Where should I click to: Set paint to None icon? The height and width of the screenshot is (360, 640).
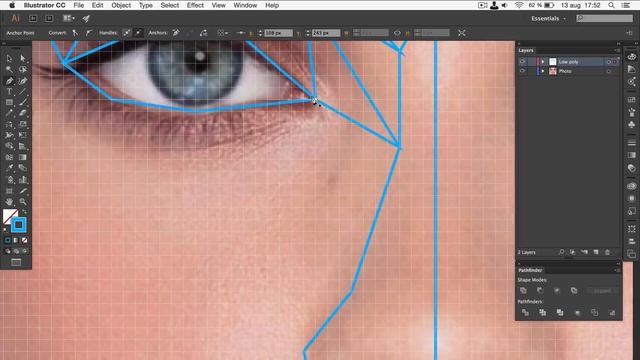click(25, 240)
